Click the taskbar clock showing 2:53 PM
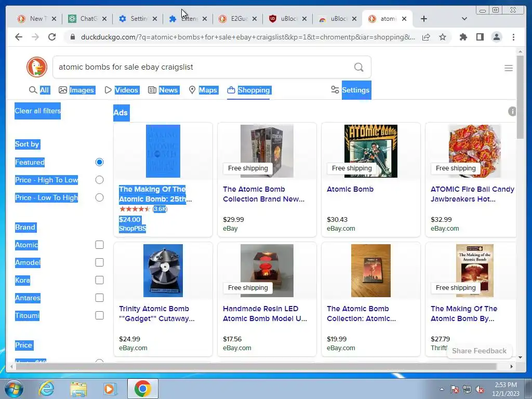This screenshot has width=532, height=399. pyautogui.click(x=506, y=389)
